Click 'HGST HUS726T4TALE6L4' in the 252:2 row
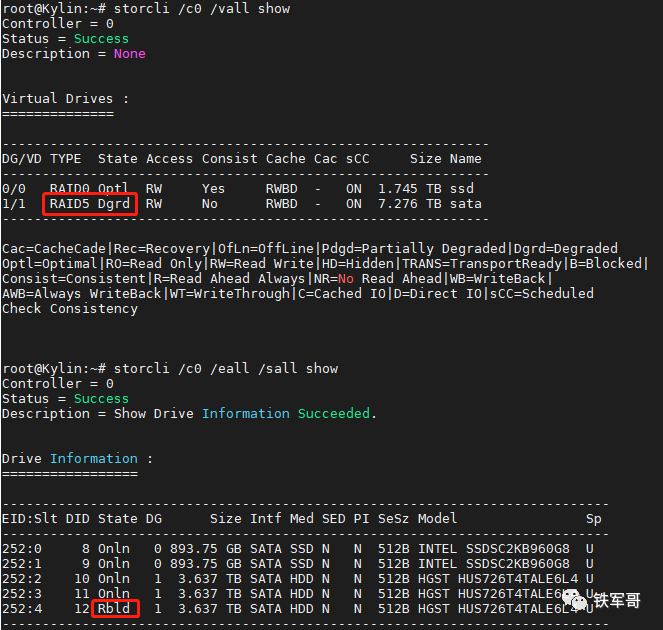This screenshot has width=663, height=630. (x=498, y=579)
